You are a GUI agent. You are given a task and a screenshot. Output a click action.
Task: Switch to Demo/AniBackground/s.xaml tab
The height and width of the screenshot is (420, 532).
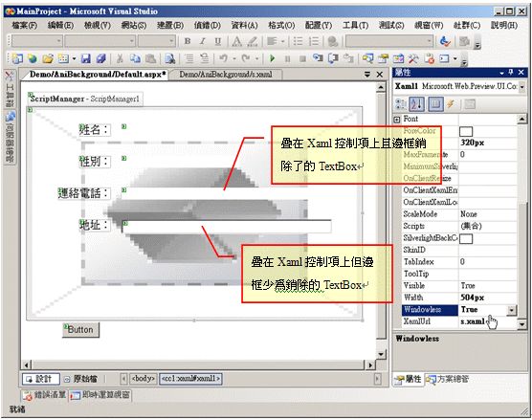[225, 75]
